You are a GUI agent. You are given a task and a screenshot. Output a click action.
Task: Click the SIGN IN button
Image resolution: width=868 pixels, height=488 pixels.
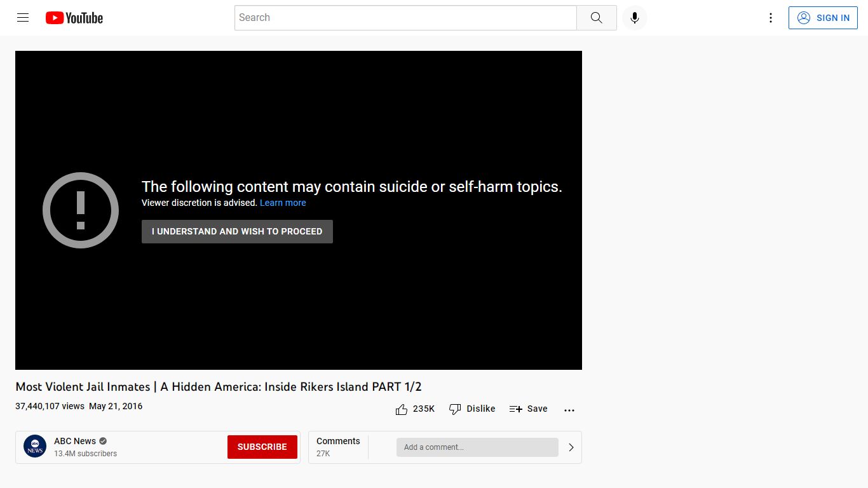tap(823, 18)
